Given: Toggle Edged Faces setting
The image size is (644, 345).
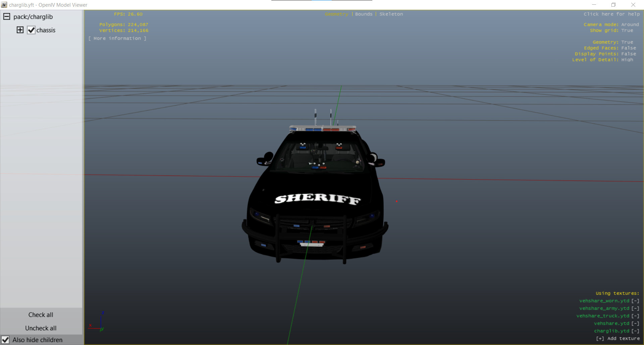Looking at the screenshot, I should (628, 48).
